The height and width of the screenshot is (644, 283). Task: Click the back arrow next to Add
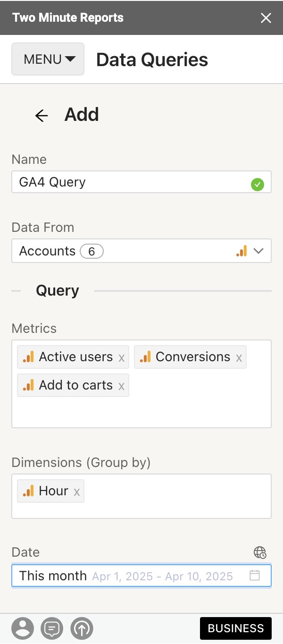(42, 116)
